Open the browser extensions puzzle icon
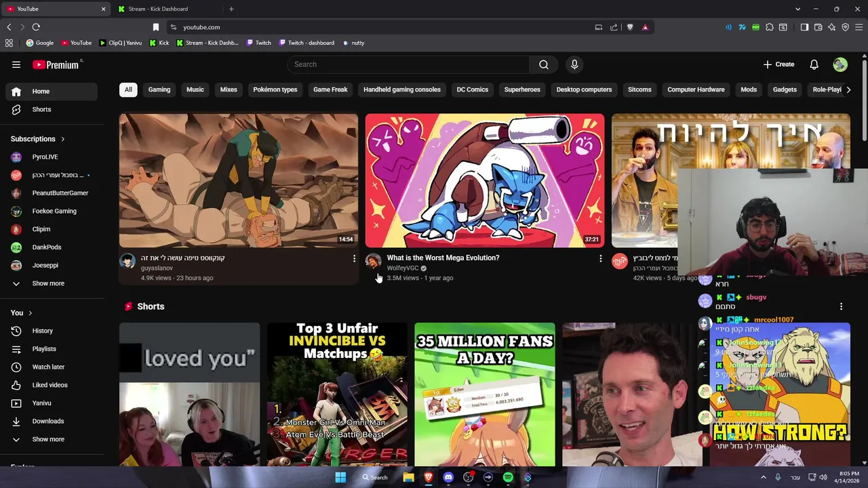The width and height of the screenshot is (868, 488). click(770, 27)
